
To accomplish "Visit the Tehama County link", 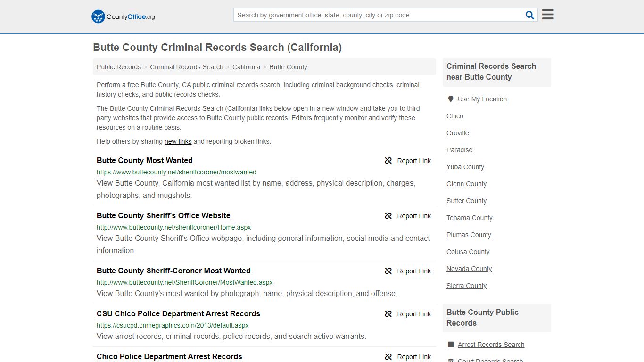I will (469, 218).
